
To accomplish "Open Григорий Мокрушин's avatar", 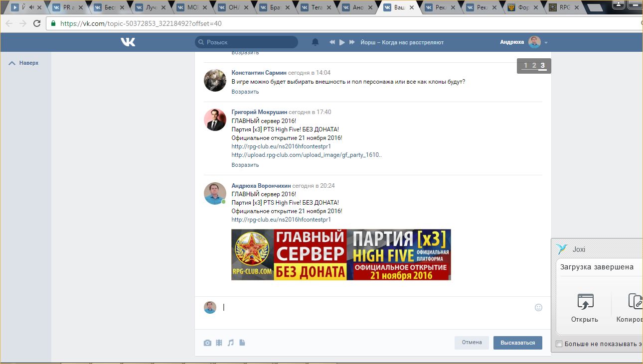I will tap(215, 120).
